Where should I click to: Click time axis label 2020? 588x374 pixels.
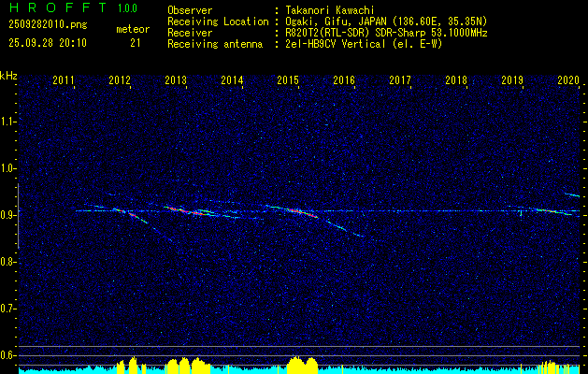tap(568, 80)
